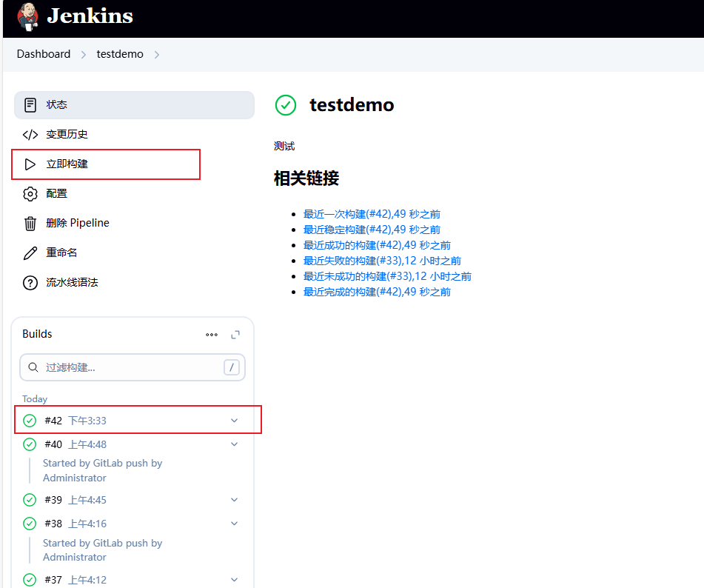704x588 pixels.
Task: Expand dropdown for build #39
Action: 235,500
